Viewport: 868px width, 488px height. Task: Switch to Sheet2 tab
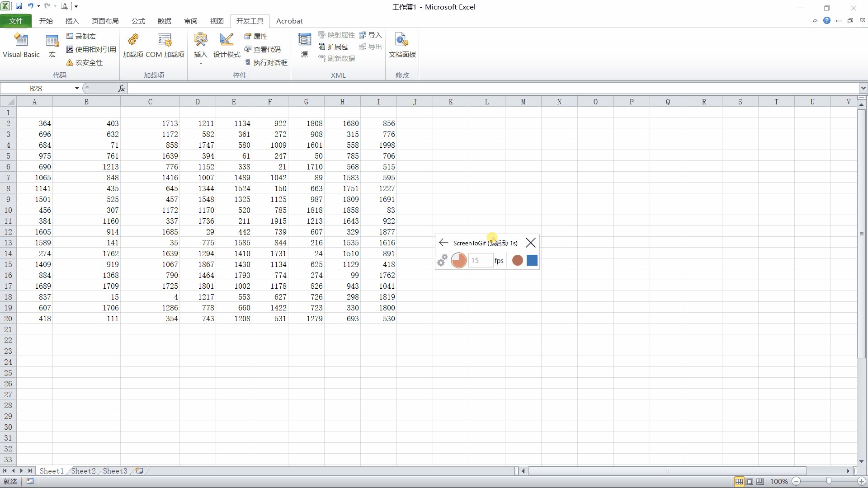83,471
